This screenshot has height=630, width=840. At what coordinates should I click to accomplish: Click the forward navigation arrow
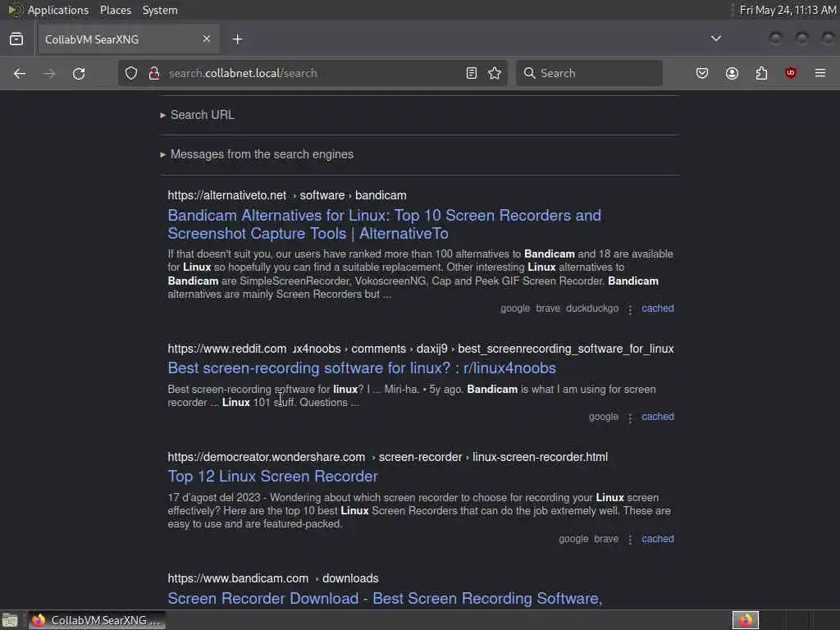48,73
